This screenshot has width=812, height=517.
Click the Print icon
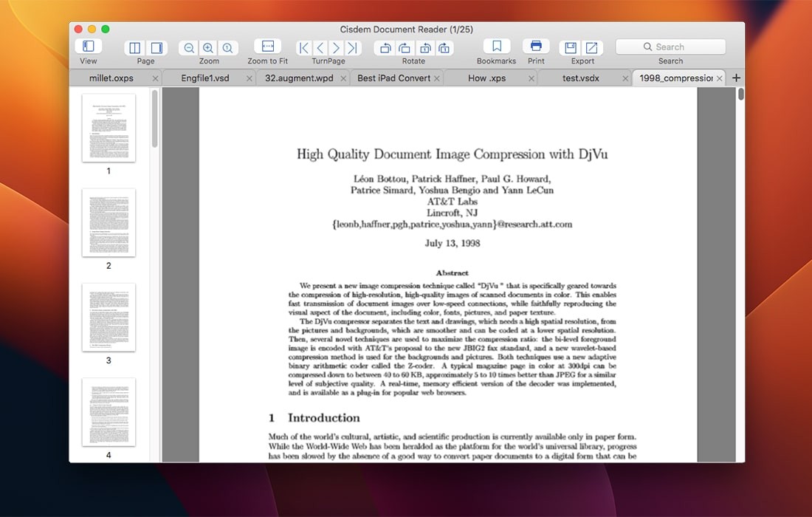pyautogui.click(x=536, y=47)
